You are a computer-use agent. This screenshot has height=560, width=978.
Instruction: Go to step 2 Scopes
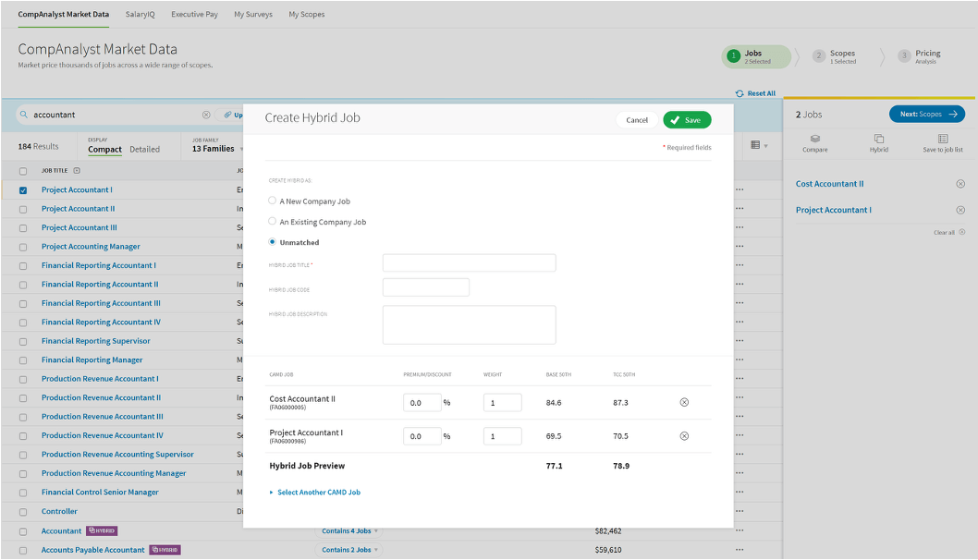coord(835,56)
